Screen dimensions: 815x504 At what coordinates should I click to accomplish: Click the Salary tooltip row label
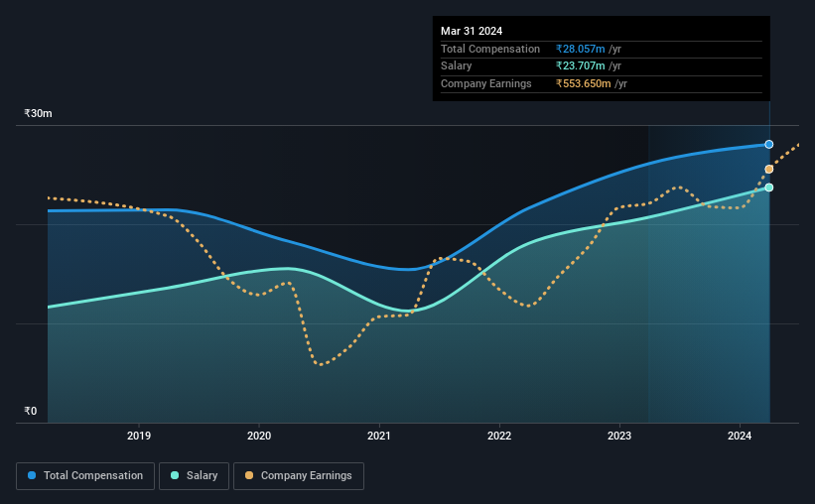(x=457, y=66)
